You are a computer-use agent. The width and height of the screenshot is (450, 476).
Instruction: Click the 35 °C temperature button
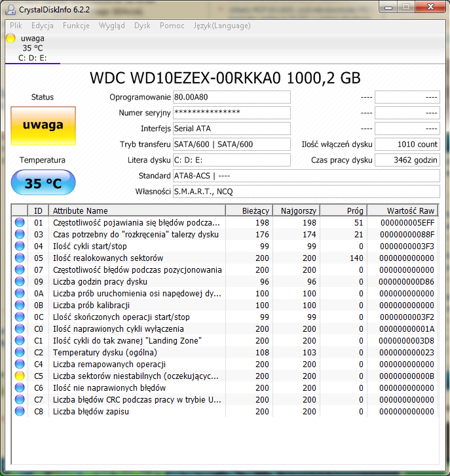(43, 183)
